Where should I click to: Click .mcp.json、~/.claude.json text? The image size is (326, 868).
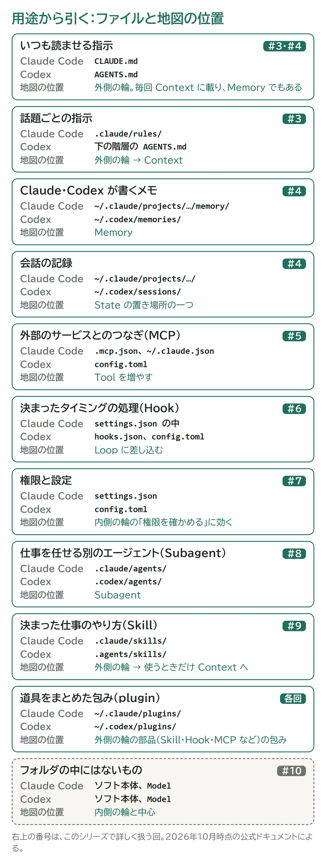[x=154, y=351]
